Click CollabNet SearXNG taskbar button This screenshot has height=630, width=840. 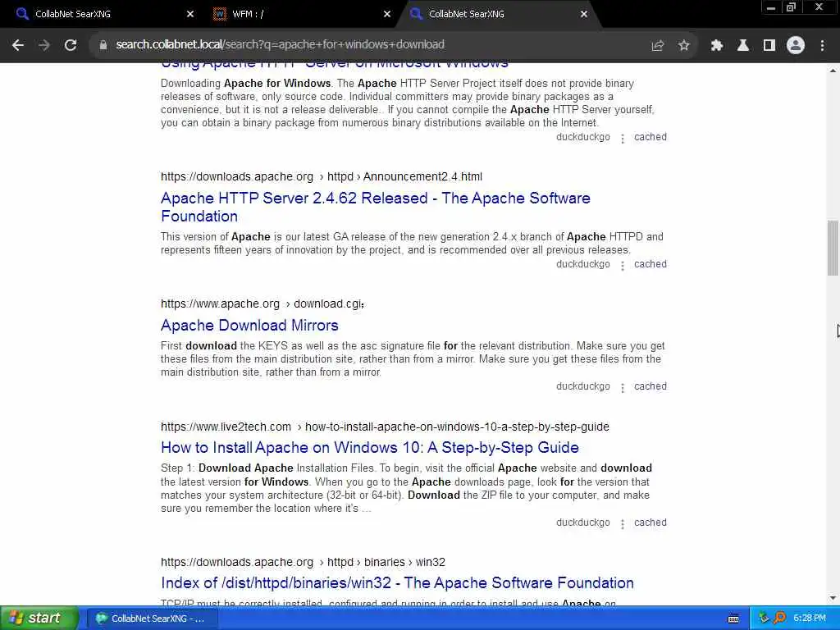[152, 619]
